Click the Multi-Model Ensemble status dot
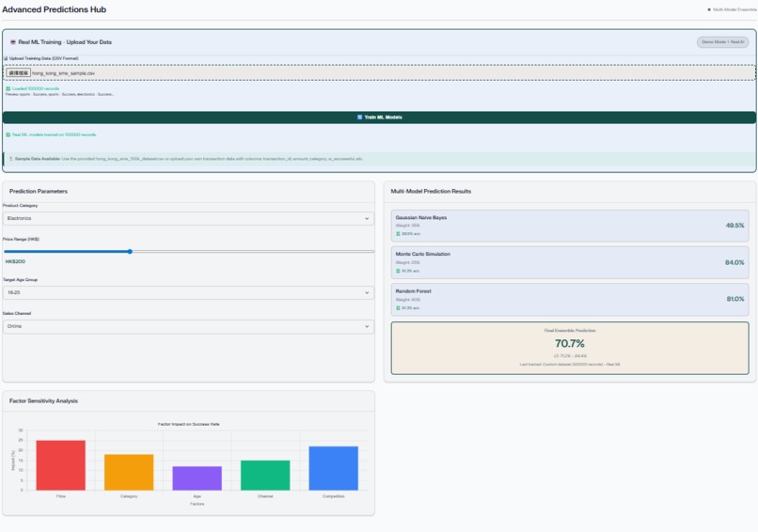This screenshot has height=532, width=758. tap(709, 9)
